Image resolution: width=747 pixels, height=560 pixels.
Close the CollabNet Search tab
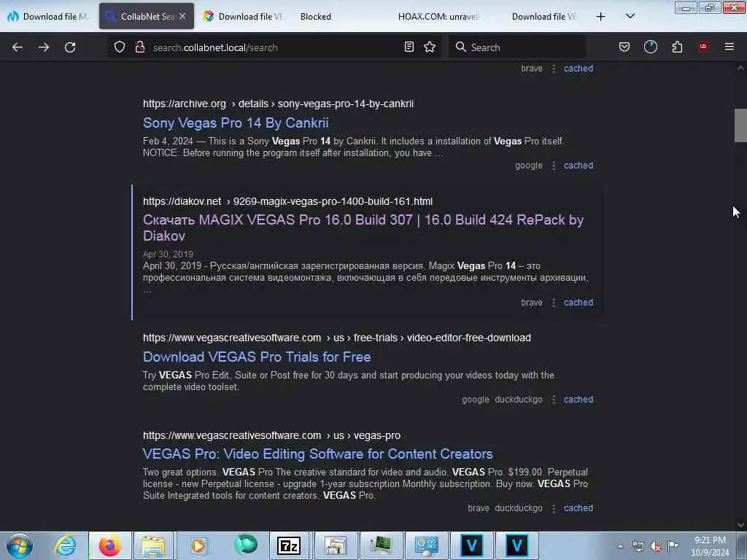point(182,16)
